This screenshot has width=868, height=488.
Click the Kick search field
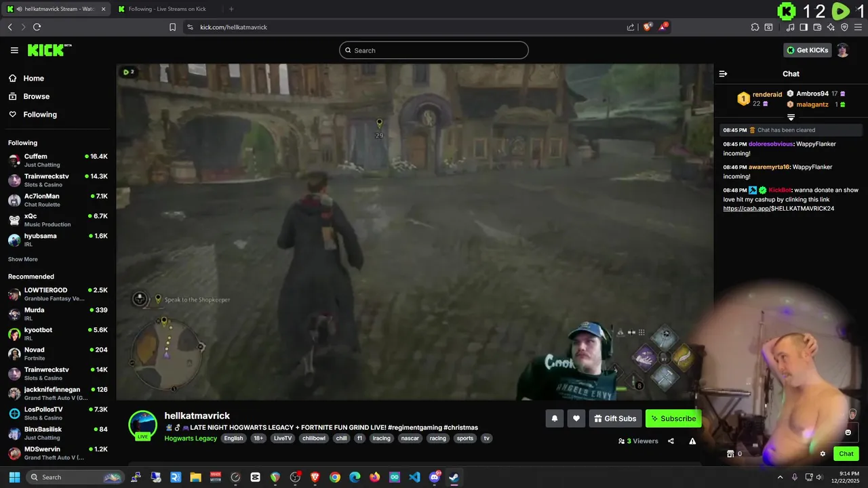tap(434, 50)
